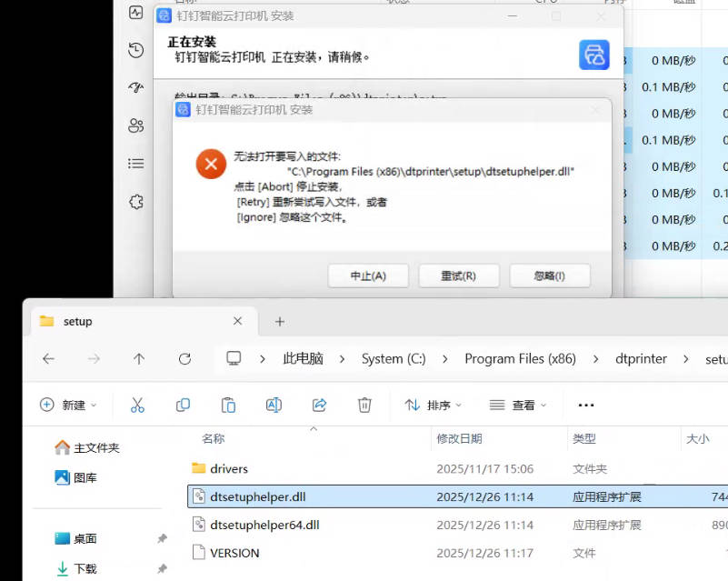728x581 pixels.
Task: Click date 2025/12/26 11:17 of VERSION
Action: (x=484, y=553)
